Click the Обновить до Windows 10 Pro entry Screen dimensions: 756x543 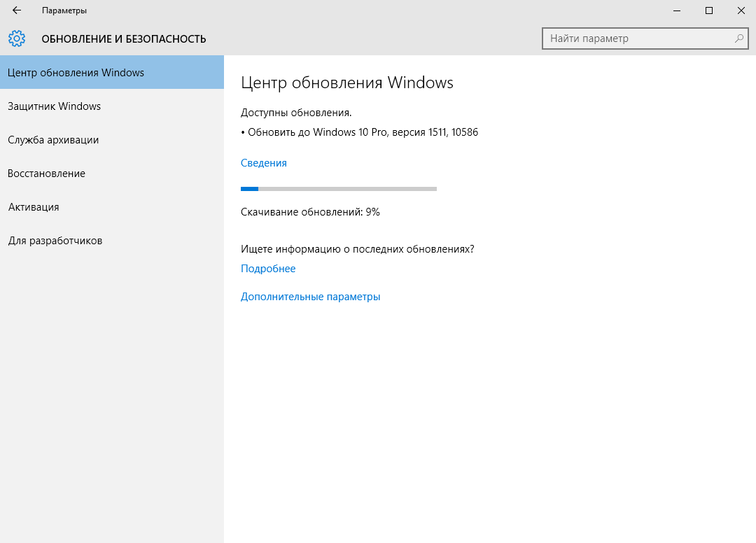pyautogui.click(x=359, y=132)
